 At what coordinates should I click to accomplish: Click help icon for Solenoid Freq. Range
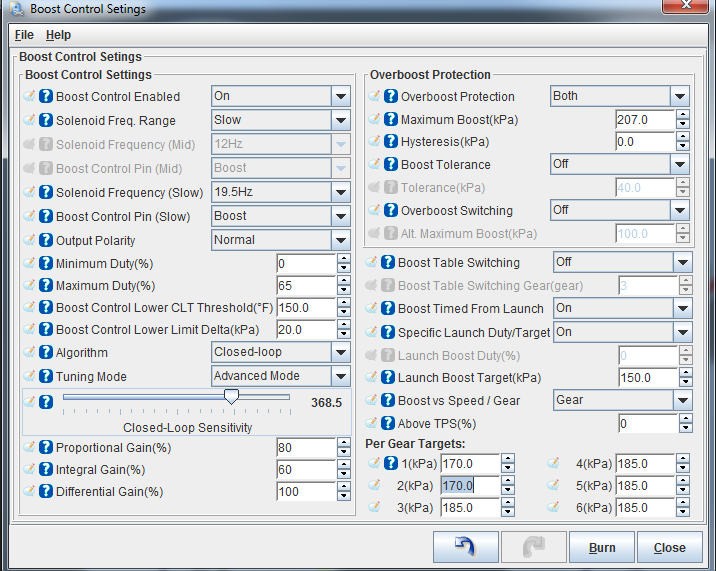pyautogui.click(x=46, y=120)
